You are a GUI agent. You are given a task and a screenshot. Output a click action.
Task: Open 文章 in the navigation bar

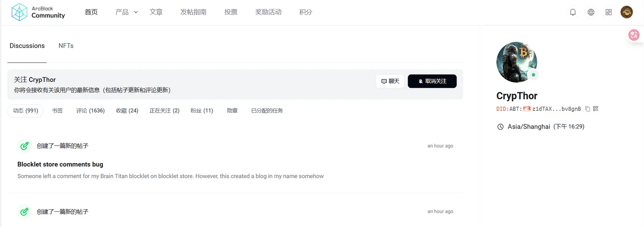pos(156,12)
